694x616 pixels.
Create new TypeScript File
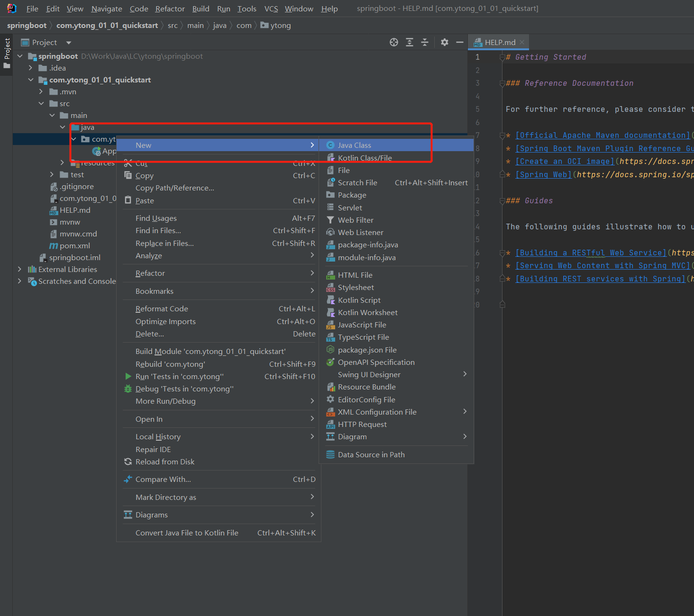pos(396,337)
